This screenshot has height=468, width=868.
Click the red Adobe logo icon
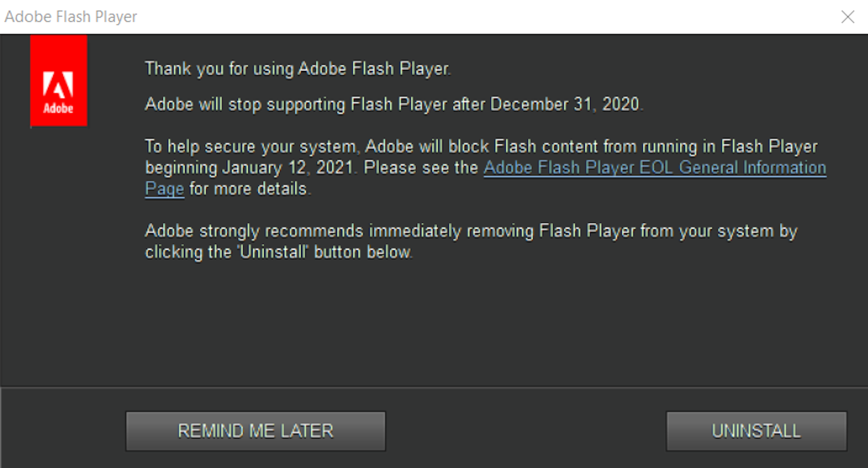(59, 80)
